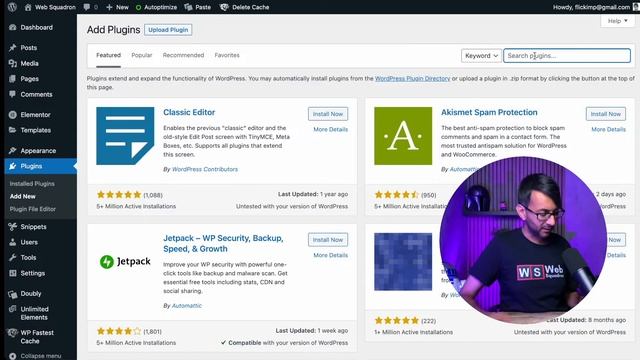
Task: Click the Tools wrench icon
Action: pyautogui.click(x=13, y=258)
